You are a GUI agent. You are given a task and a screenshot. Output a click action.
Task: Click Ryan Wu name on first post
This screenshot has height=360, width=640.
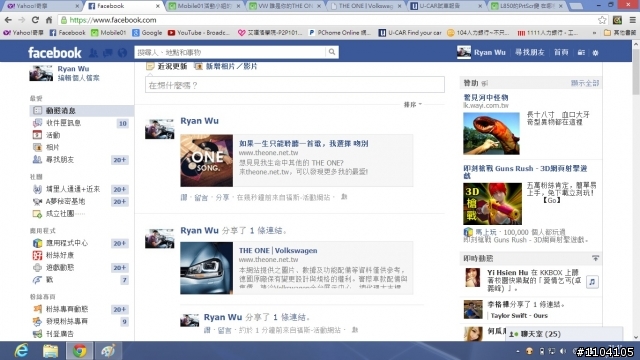[x=199, y=121]
